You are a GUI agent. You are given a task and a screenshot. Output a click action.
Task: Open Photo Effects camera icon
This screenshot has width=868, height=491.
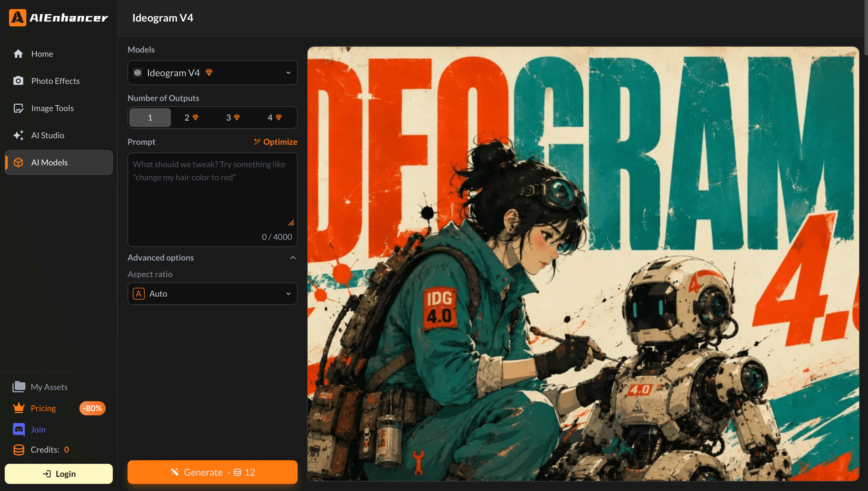click(18, 81)
